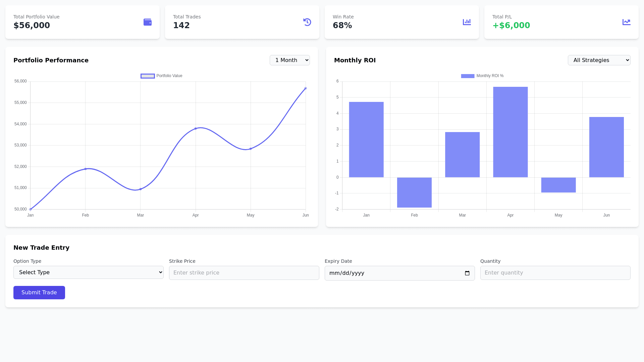Screen dimensions: 644x362
Task: Toggle the Monthly ROI % legend entry
Action: point(482,76)
